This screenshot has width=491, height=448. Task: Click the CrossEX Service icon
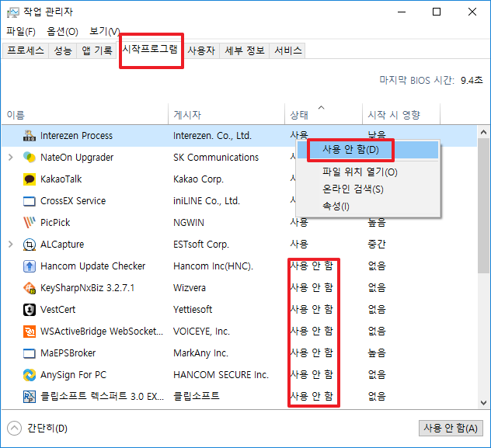30,201
